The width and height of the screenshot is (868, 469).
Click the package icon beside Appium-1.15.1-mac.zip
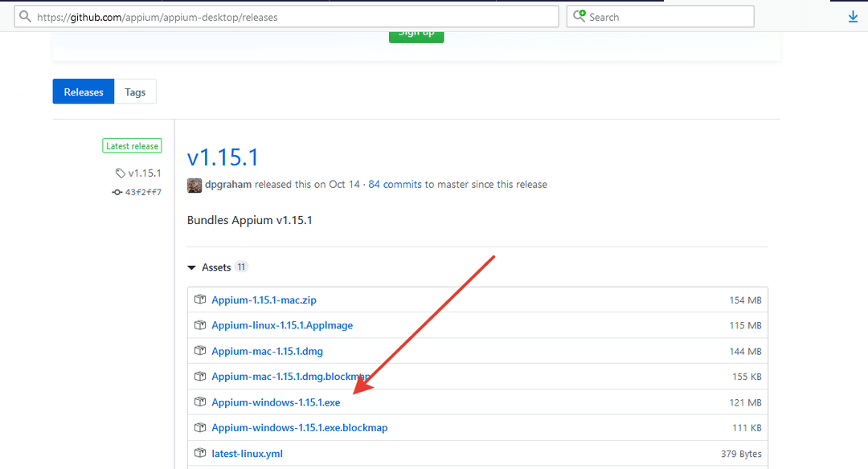pos(200,300)
